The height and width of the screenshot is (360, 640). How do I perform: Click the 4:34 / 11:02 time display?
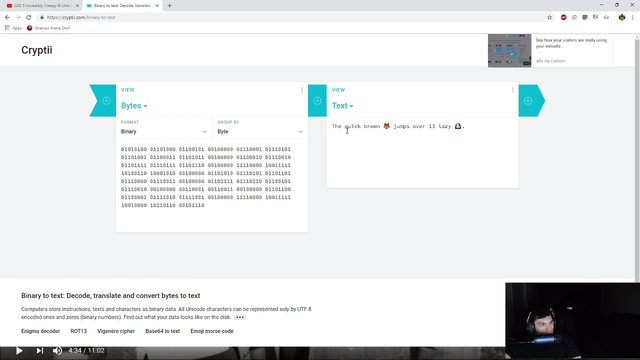86,351
